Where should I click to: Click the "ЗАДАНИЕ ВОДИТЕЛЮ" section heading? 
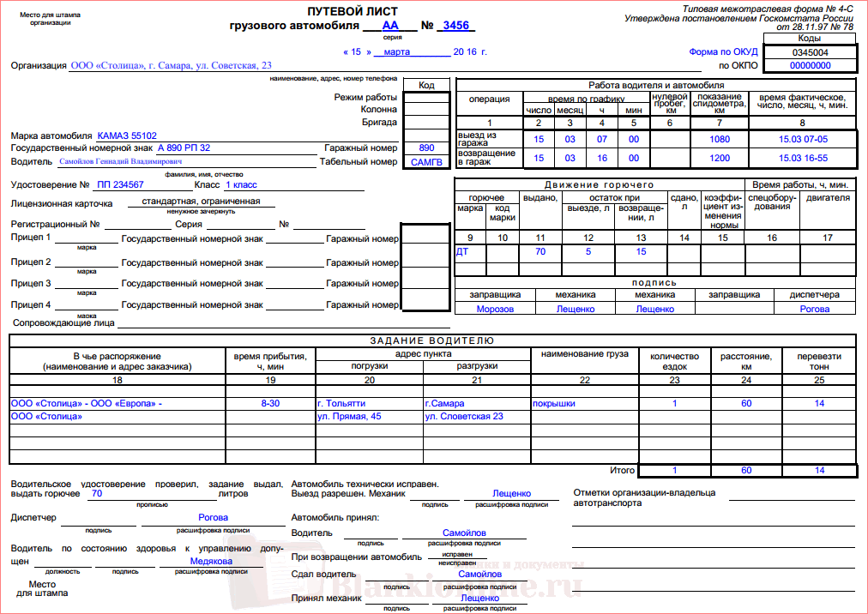click(432, 341)
